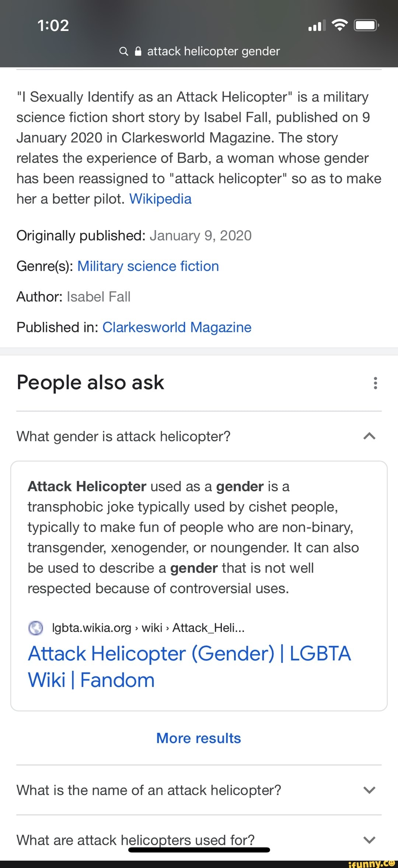Image resolution: width=398 pixels, height=868 pixels.
Task: Open the 'Clarkesworld Magazine' link
Action: point(177,327)
